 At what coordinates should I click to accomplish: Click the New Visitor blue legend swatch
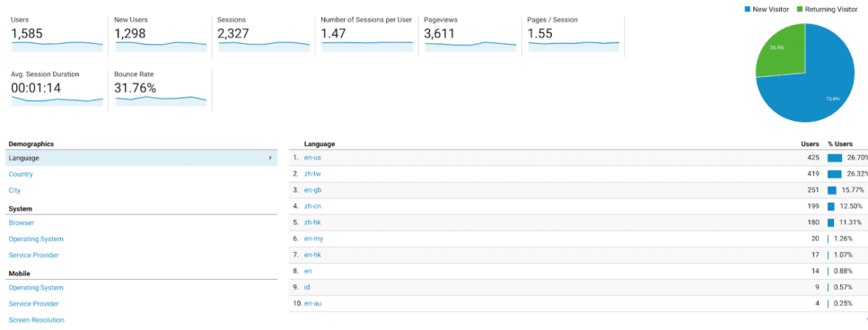pos(748,9)
